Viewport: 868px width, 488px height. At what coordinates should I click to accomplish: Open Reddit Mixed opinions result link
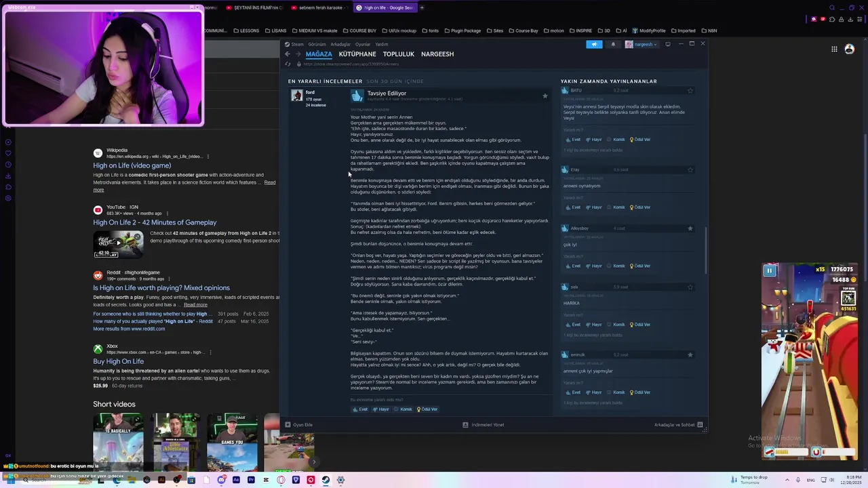click(161, 287)
